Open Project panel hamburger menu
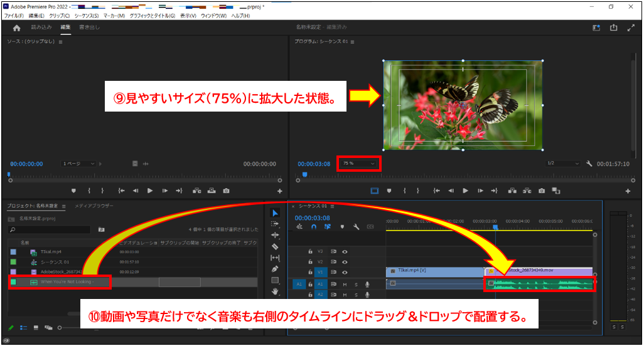The image size is (644, 346). click(x=63, y=206)
